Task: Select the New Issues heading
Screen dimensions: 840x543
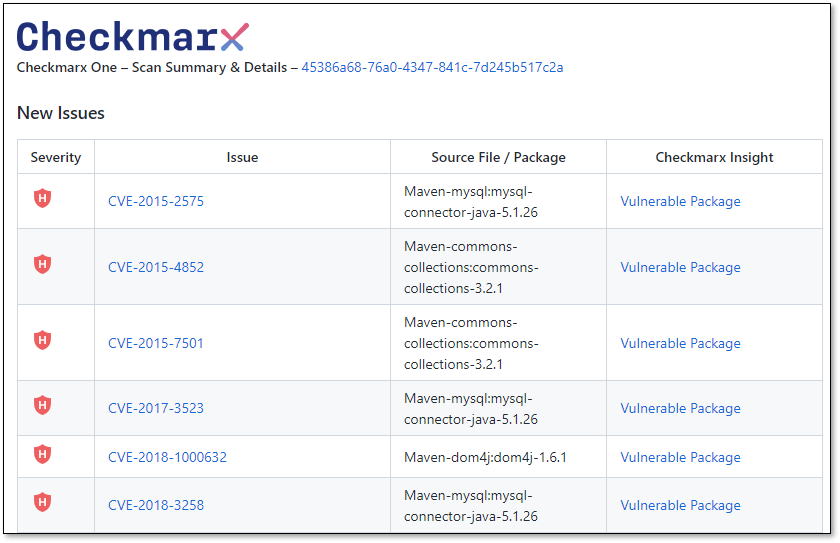Action: [61, 113]
